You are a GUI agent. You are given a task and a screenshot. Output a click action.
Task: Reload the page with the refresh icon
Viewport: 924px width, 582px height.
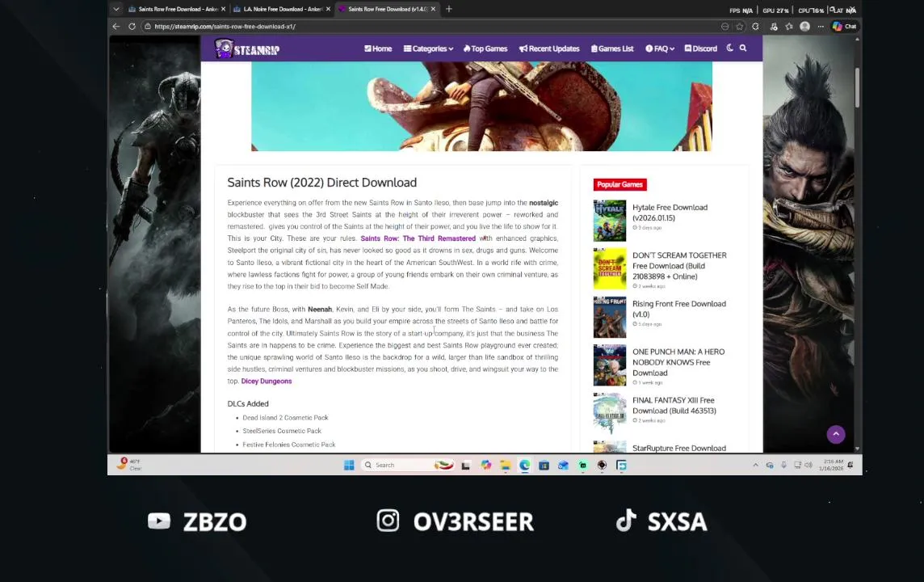(132, 27)
